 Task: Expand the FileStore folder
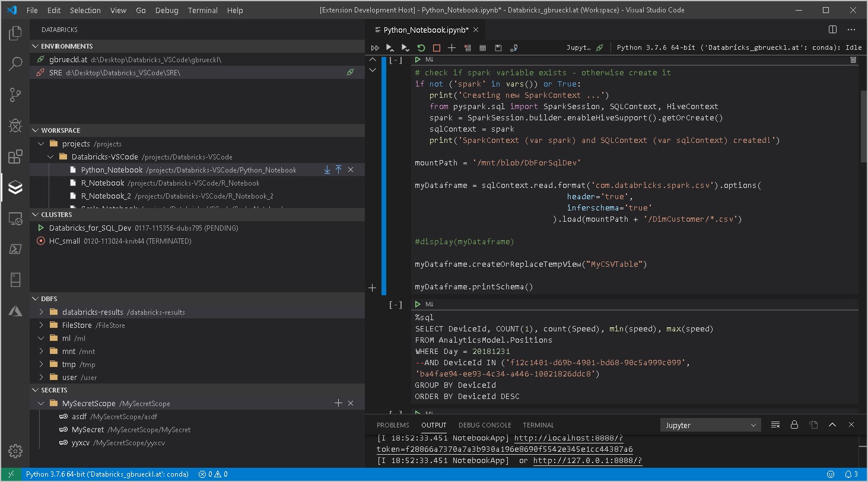(40, 325)
